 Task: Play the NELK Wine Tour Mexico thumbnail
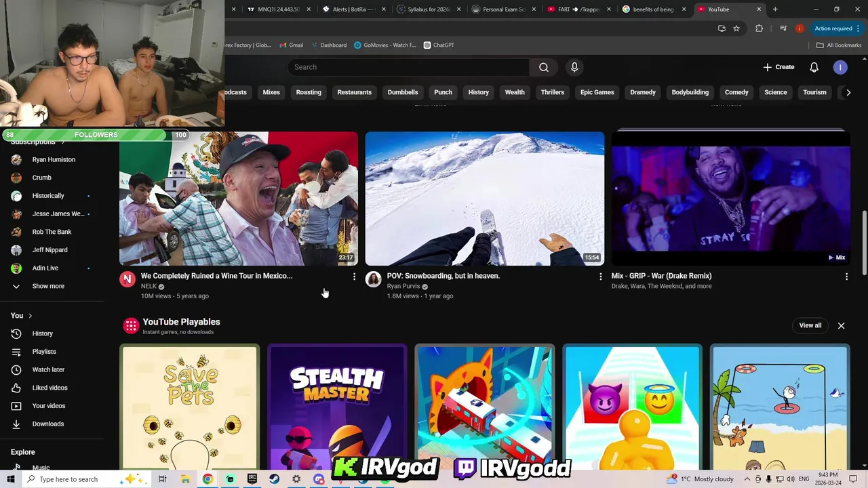pos(239,199)
